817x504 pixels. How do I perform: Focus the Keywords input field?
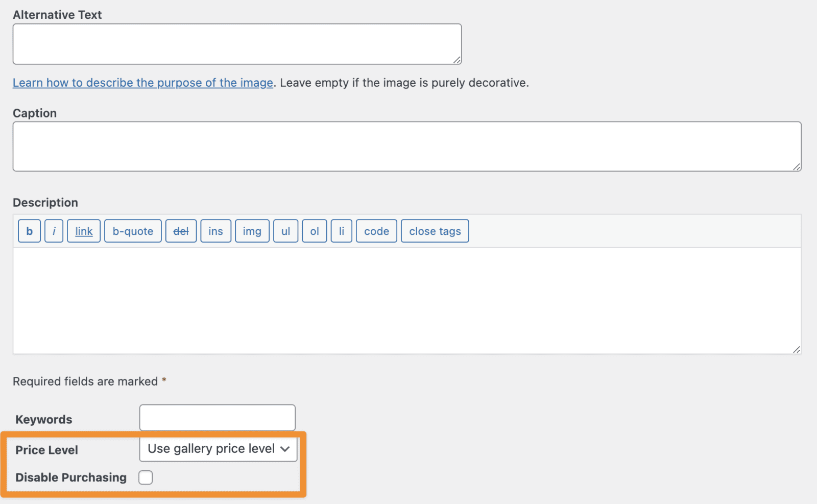pyautogui.click(x=218, y=418)
